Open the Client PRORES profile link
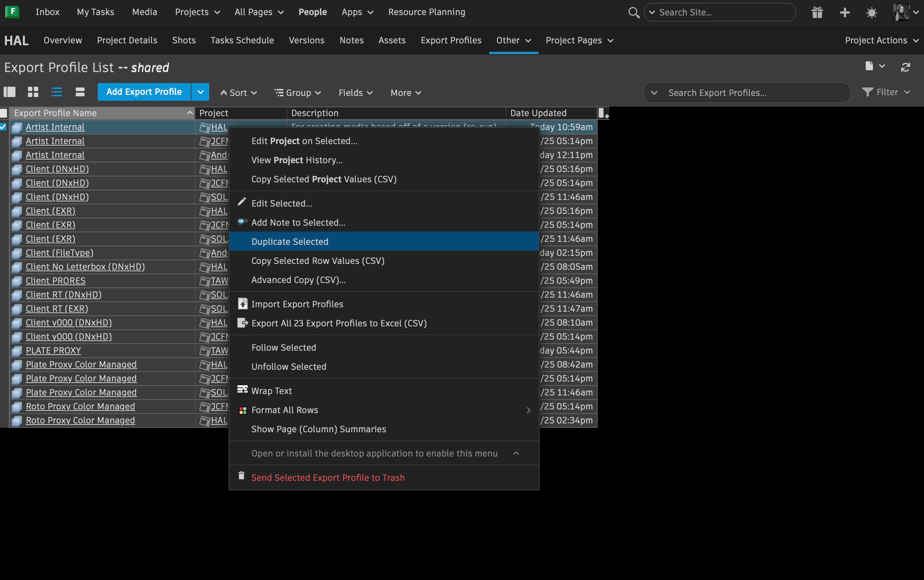Screen dimensions: 924x580 coord(55,281)
